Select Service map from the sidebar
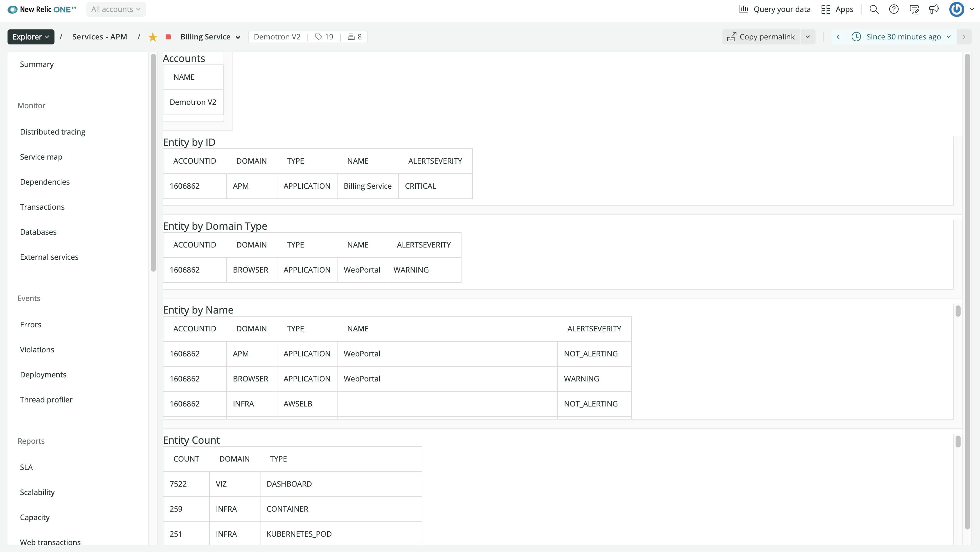The width and height of the screenshot is (980, 552). (41, 157)
